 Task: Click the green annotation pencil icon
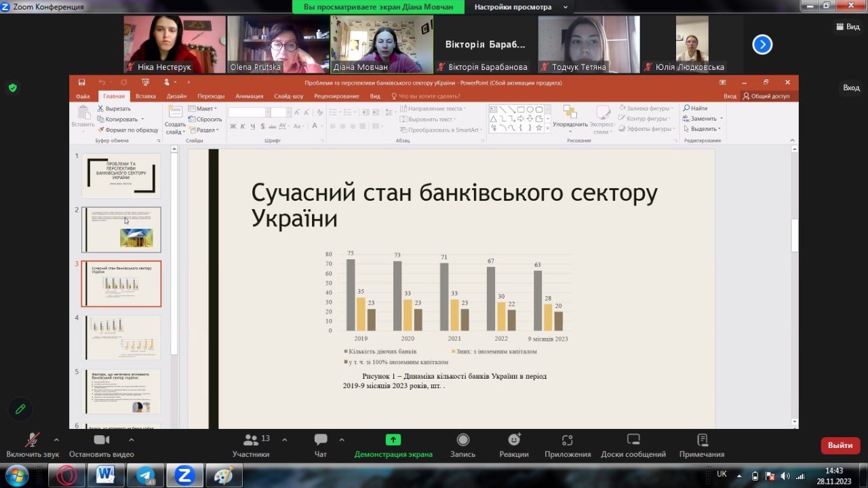coord(20,409)
